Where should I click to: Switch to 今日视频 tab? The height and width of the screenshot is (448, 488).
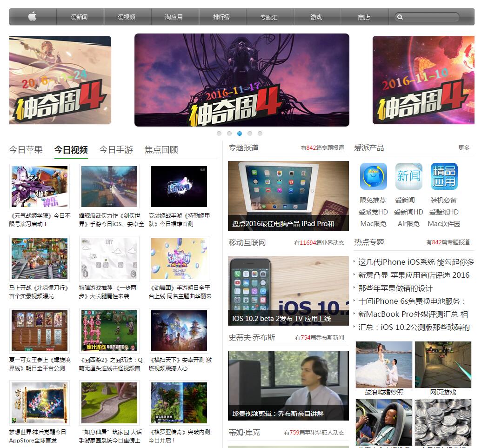click(x=71, y=150)
